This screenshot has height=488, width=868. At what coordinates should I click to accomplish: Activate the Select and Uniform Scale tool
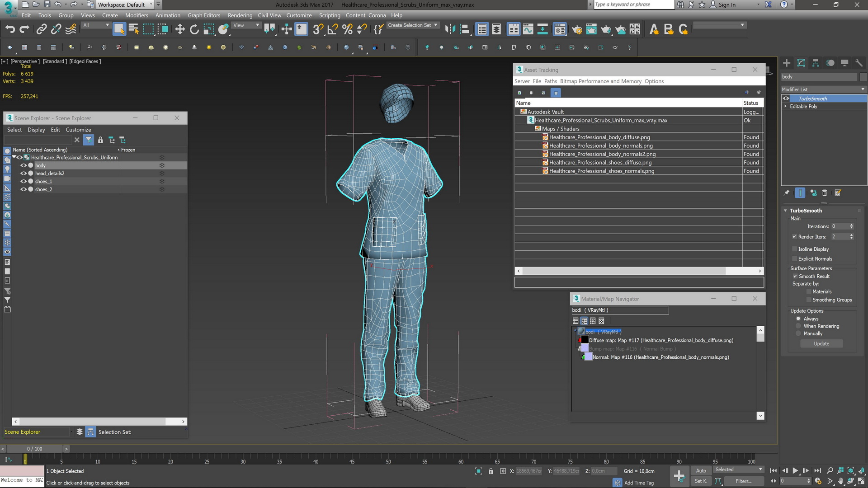tap(209, 29)
